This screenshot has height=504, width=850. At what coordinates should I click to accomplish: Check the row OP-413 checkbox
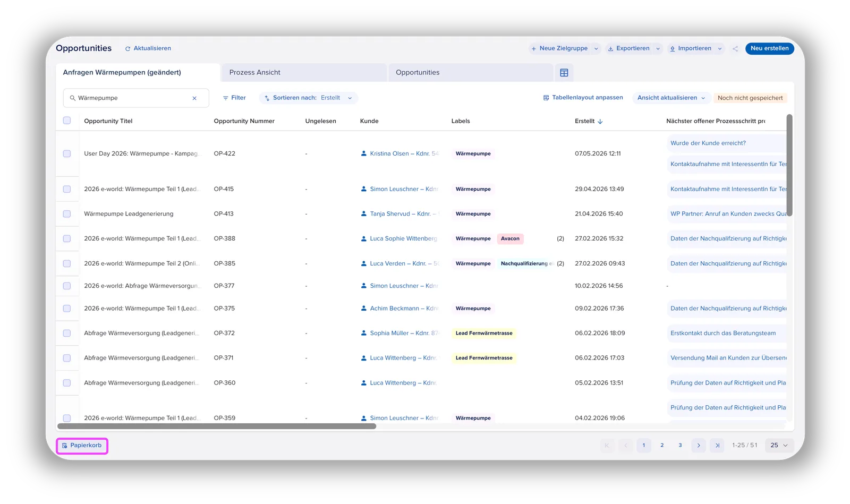pyautogui.click(x=67, y=214)
